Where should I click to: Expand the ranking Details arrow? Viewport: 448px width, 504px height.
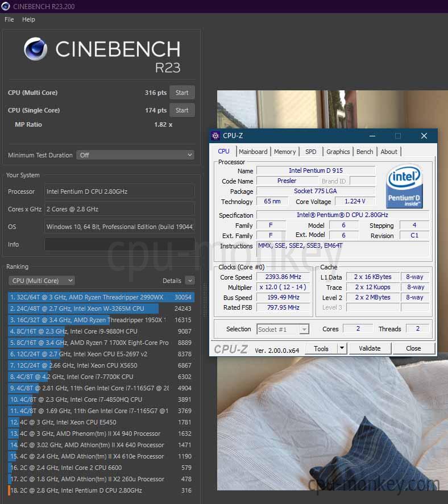tap(190, 281)
